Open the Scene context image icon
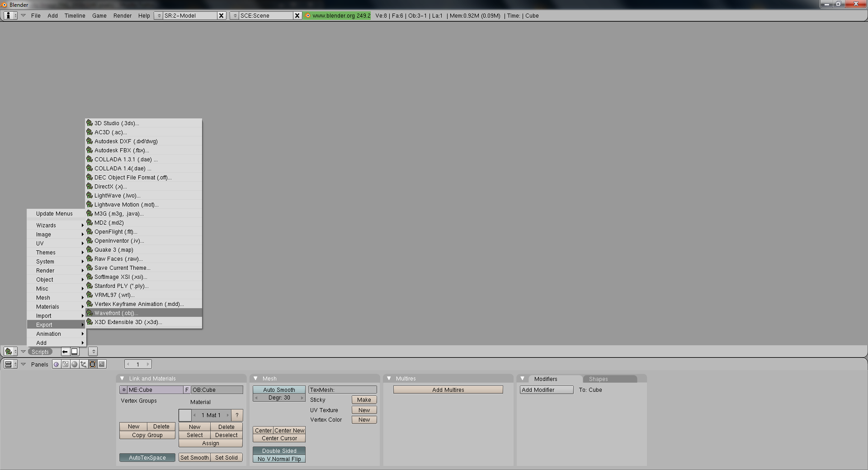Image resolution: width=868 pixels, height=470 pixels. (x=102, y=364)
